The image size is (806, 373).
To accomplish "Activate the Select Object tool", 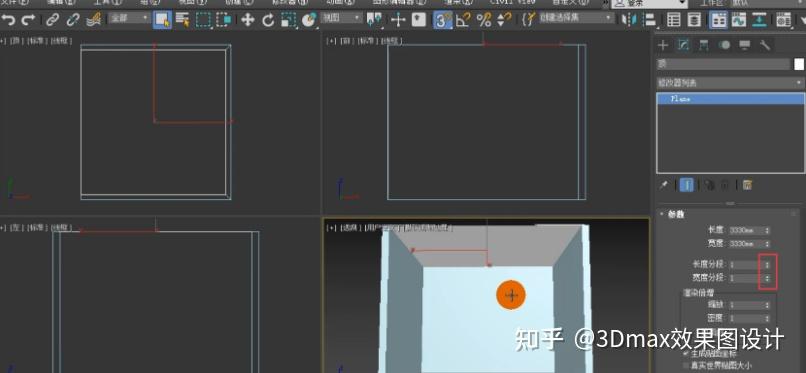I will coord(162,20).
